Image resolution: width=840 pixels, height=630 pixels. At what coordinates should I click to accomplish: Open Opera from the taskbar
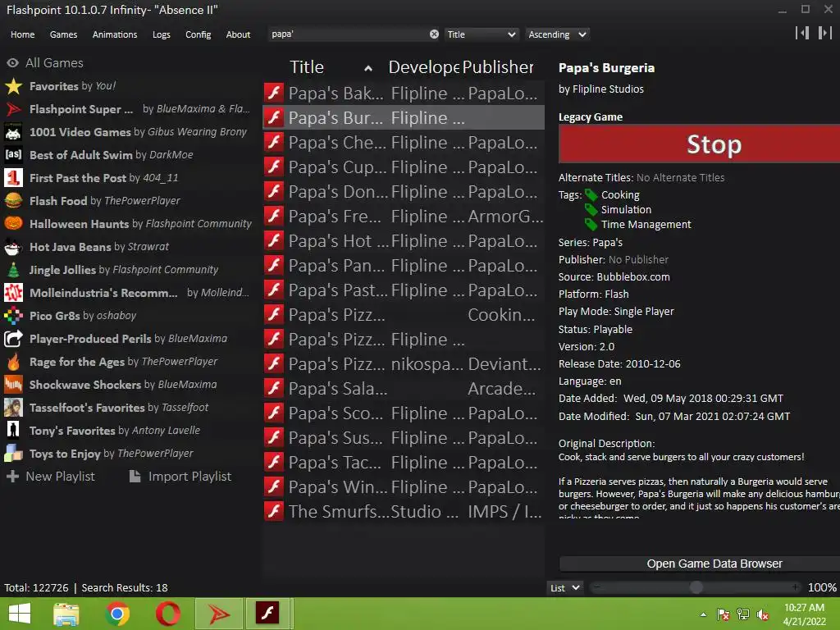[167, 614]
